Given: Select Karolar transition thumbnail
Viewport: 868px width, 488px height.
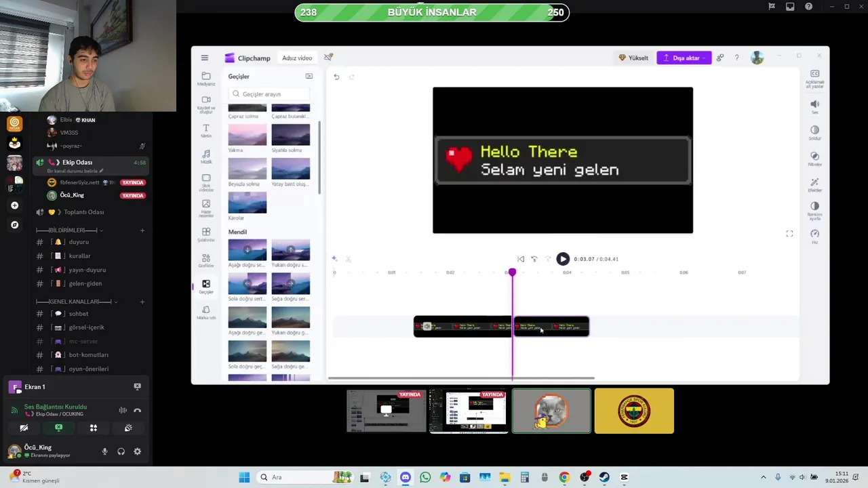Looking at the screenshot, I should [x=248, y=202].
